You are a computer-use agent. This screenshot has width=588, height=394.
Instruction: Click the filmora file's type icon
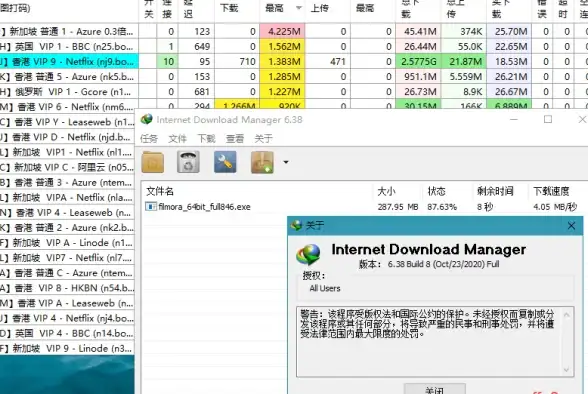(151, 207)
